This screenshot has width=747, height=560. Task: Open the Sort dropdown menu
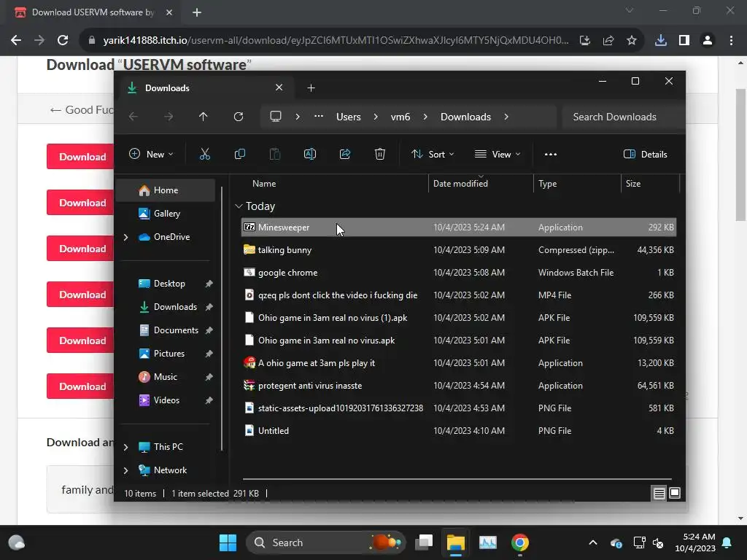click(433, 155)
